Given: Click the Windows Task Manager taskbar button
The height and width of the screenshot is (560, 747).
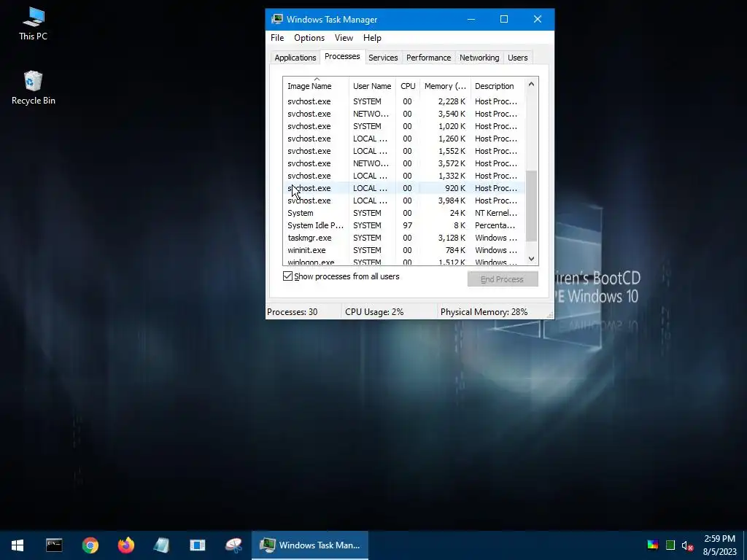Looking at the screenshot, I should pyautogui.click(x=309, y=545).
